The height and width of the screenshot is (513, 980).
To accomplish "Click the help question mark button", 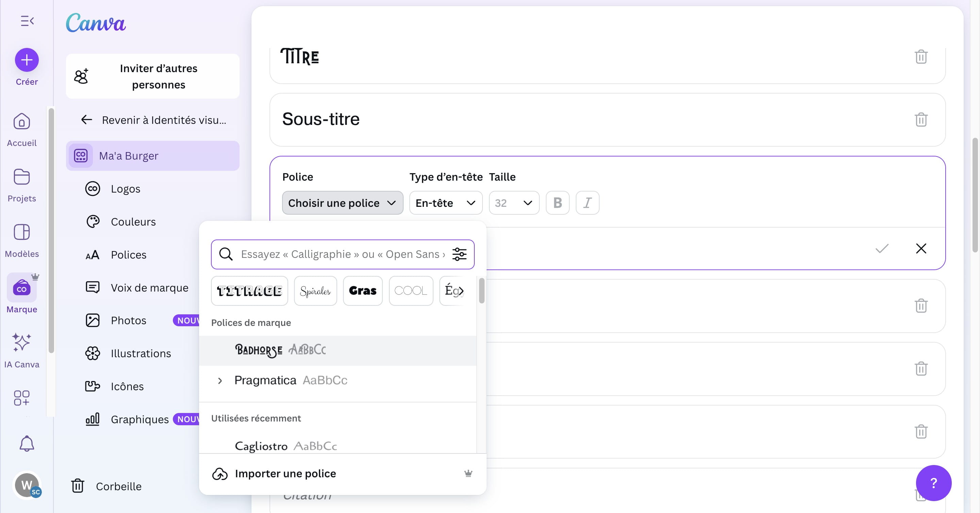I will (933, 483).
